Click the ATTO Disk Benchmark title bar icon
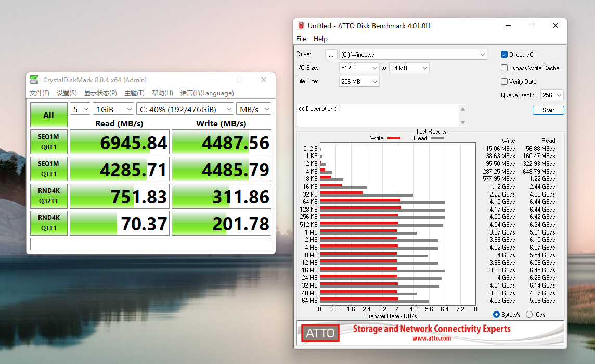 (x=301, y=25)
